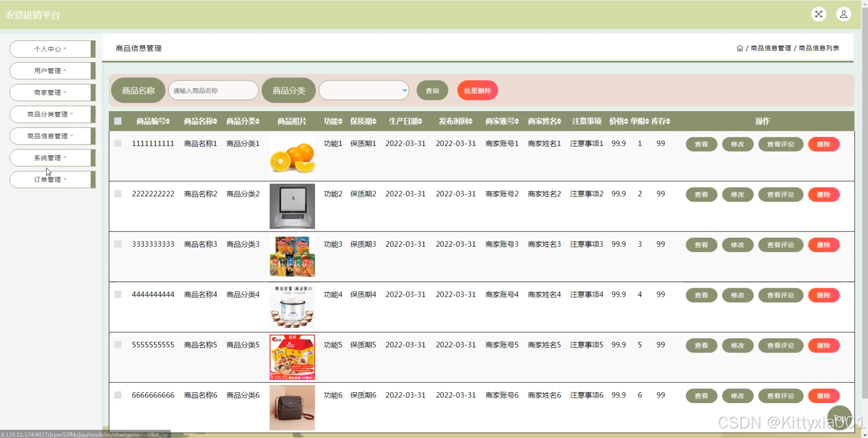Sort table by 发布时间 column
Image resolution: width=868 pixels, height=438 pixels.
click(455, 121)
